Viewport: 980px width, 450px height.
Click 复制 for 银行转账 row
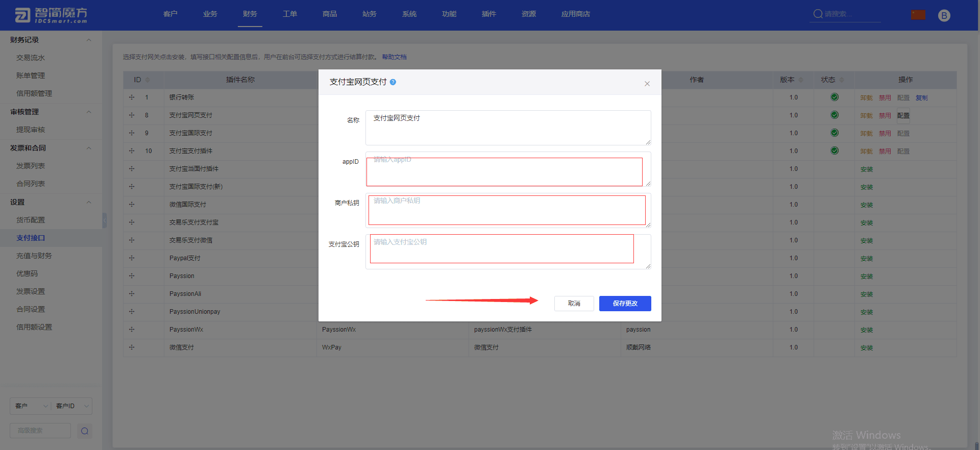[x=922, y=98]
